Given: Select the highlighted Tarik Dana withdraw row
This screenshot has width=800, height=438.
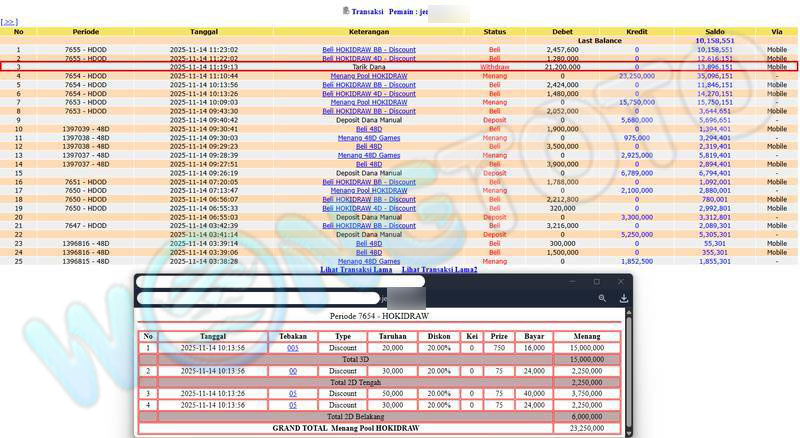Looking at the screenshot, I should point(369,67).
